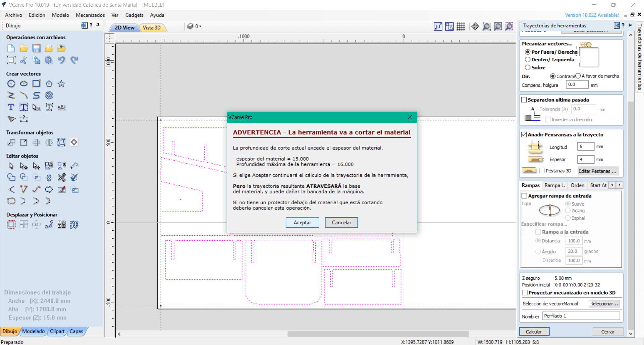The height and width of the screenshot is (345, 644).
Task: Choose the Bezier S-curve drawing tool
Action: (36, 96)
